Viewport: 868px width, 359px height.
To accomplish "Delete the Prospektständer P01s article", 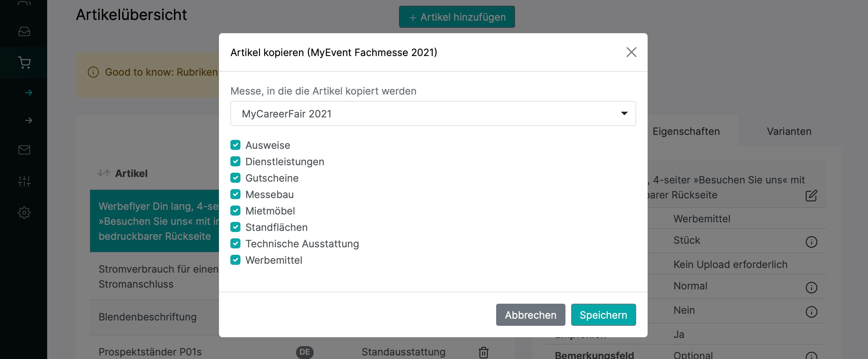I will [483, 352].
